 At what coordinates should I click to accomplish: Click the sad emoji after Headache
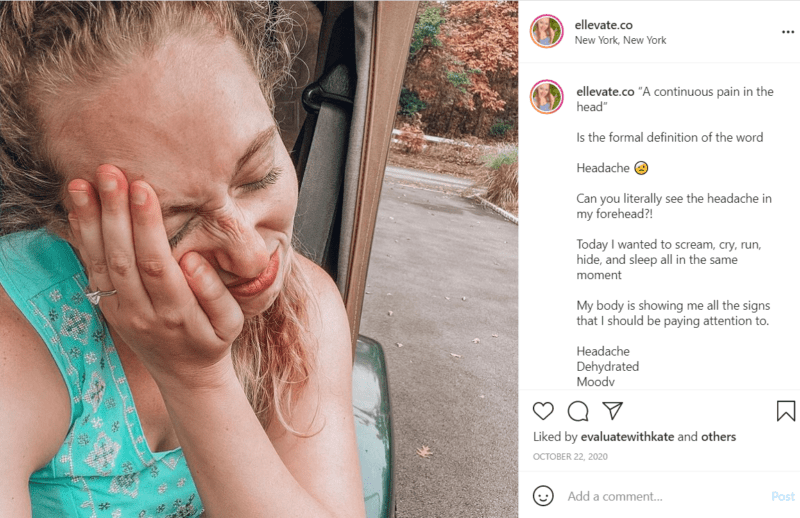[642, 168]
